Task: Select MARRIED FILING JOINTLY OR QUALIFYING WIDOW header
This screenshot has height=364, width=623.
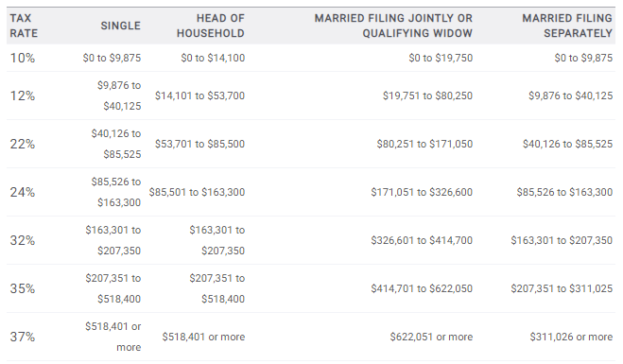Action: (393, 26)
